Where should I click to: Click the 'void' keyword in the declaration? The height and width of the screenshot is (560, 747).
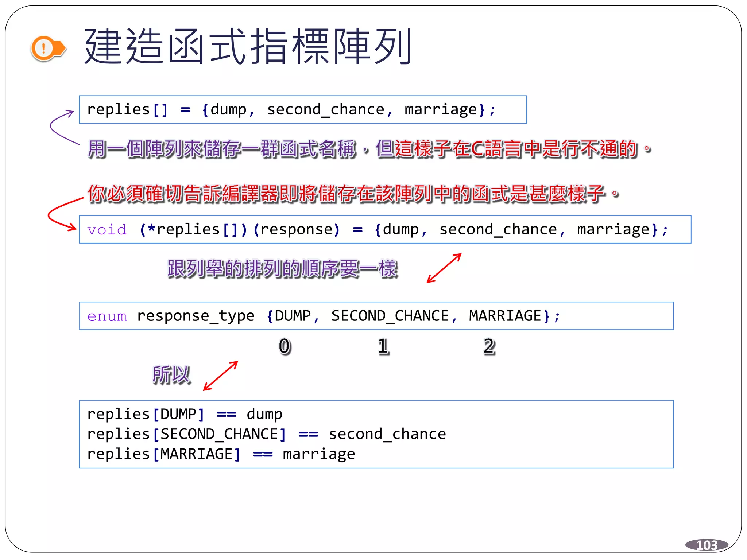point(107,230)
